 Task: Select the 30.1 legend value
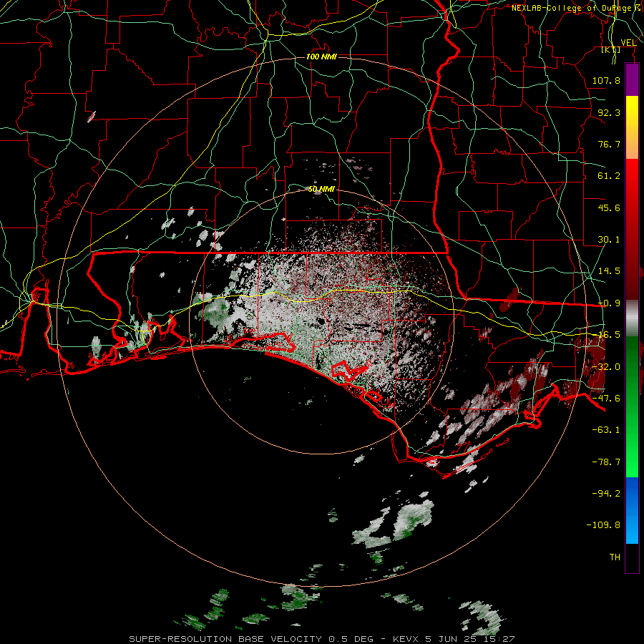coord(609,240)
